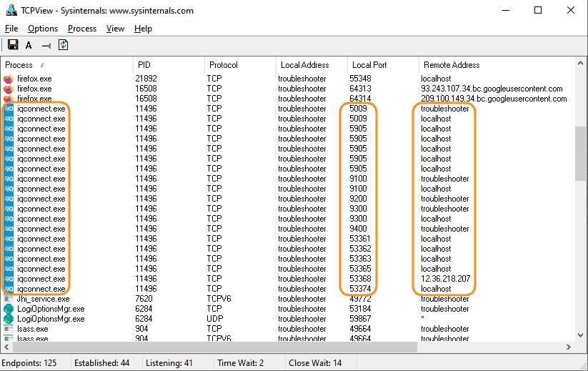Click local port 55348 cell

[360, 79]
